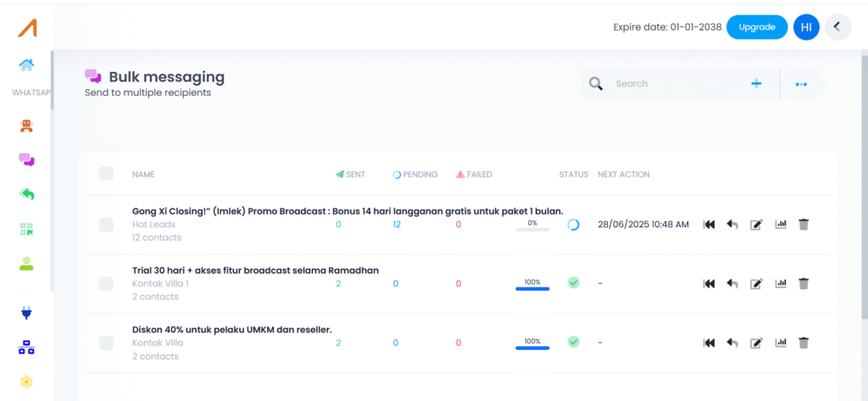Tick the select-all checkbox in table header

(x=106, y=173)
